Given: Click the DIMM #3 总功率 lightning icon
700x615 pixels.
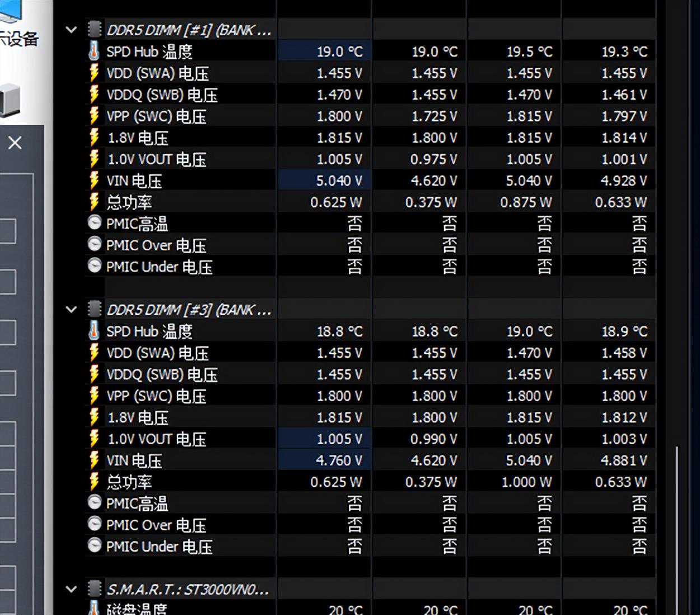Looking at the screenshot, I should [94, 482].
